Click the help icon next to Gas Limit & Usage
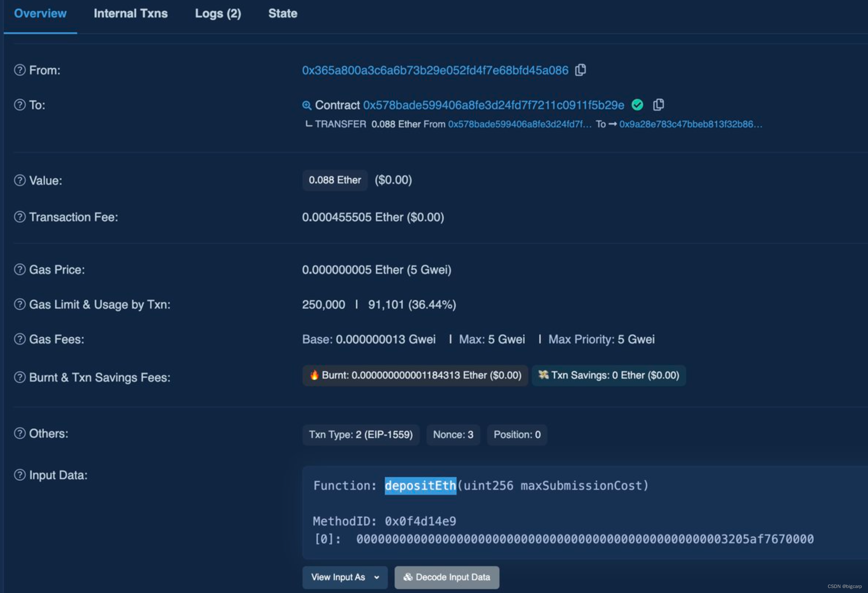The height and width of the screenshot is (593, 868). (x=19, y=304)
